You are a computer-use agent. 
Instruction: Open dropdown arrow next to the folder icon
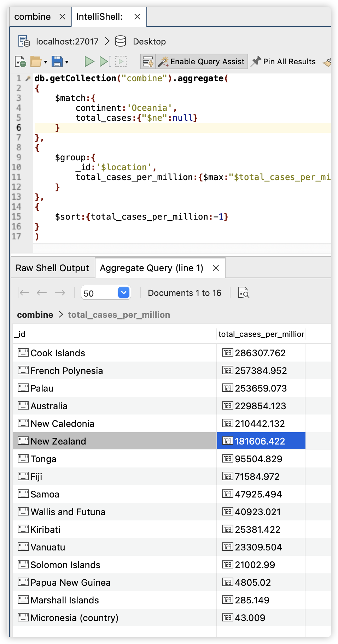(x=46, y=62)
